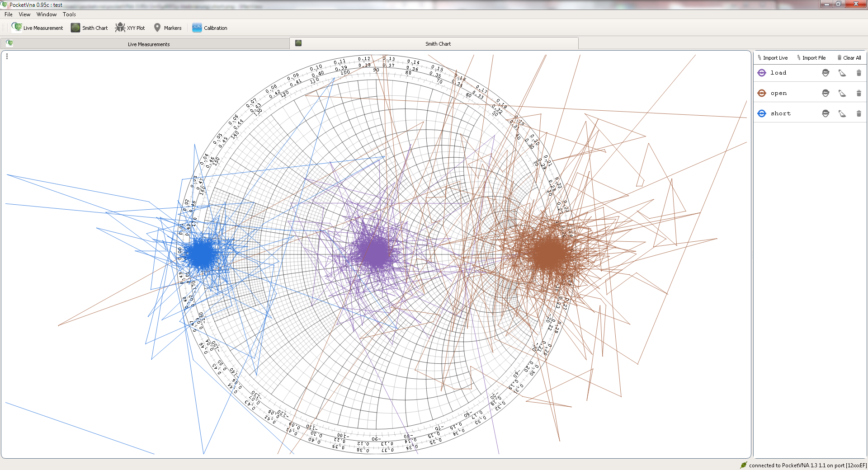Screen dimensions: 868x470
Task: Click the brown open trace color icon
Action: (x=762, y=93)
